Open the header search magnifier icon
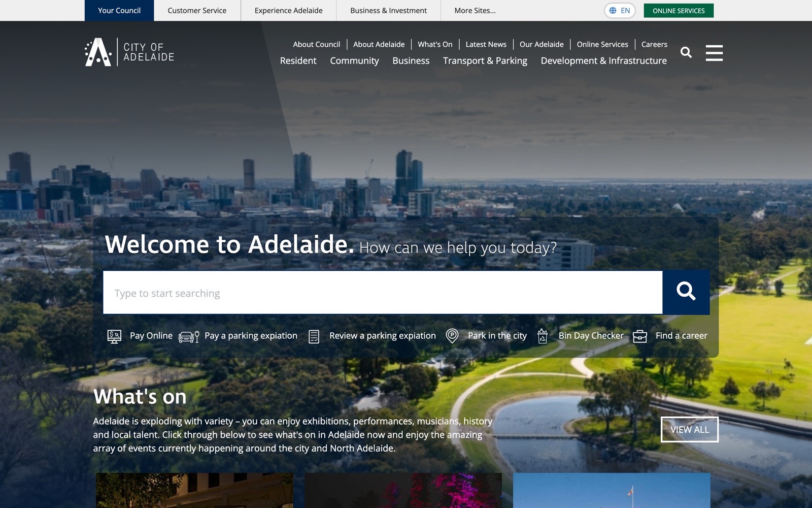The height and width of the screenshot is (508, 812). pos(686,52)
